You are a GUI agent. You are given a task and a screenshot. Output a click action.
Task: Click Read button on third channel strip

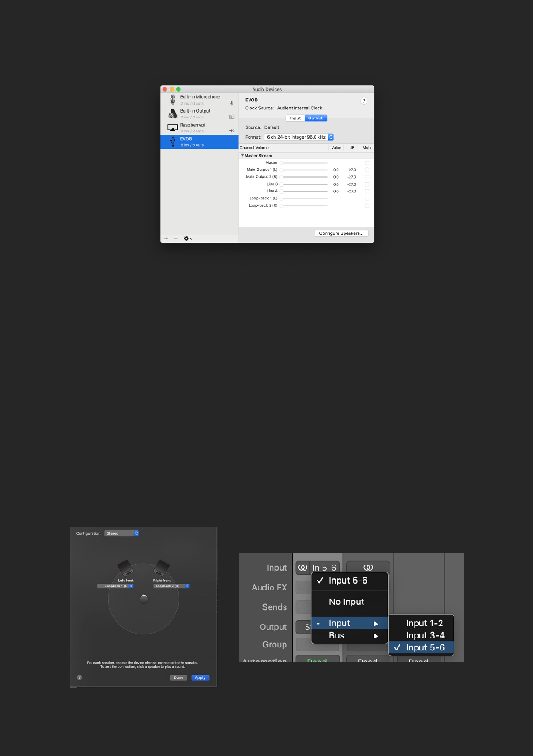(419, 660)
